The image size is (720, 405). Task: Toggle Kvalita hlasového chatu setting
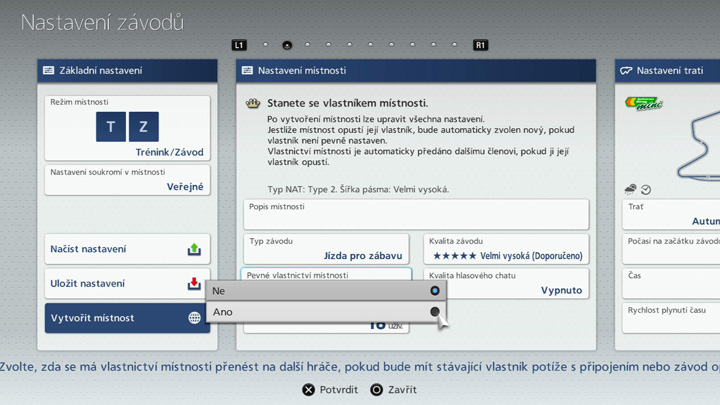point(505,283)
